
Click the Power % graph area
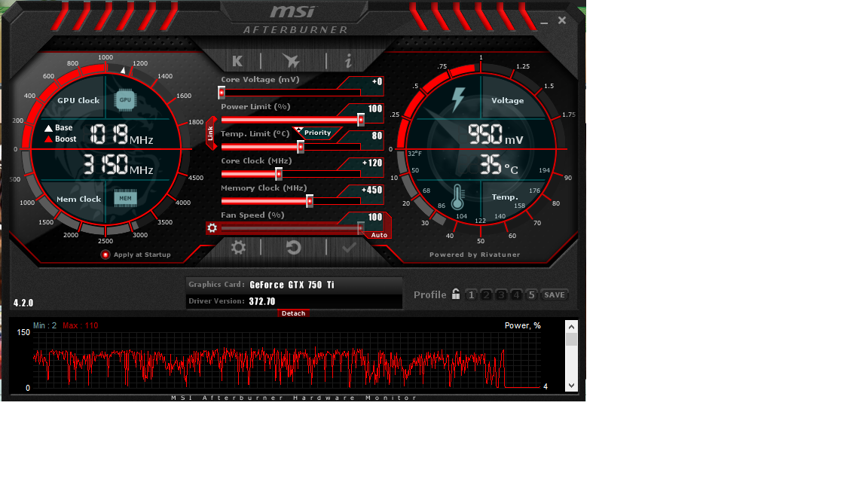pyautogui.click(x=286, y=360)
